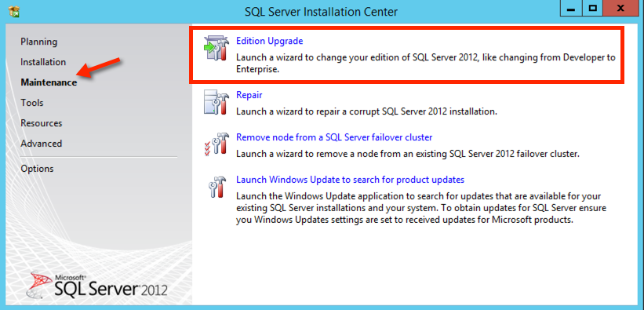Open the Advanced section

click(x=42, y=144)
